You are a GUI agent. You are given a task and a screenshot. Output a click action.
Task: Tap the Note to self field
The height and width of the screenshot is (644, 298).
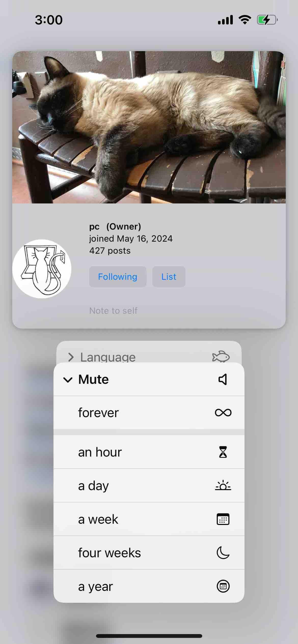(113, 311)
